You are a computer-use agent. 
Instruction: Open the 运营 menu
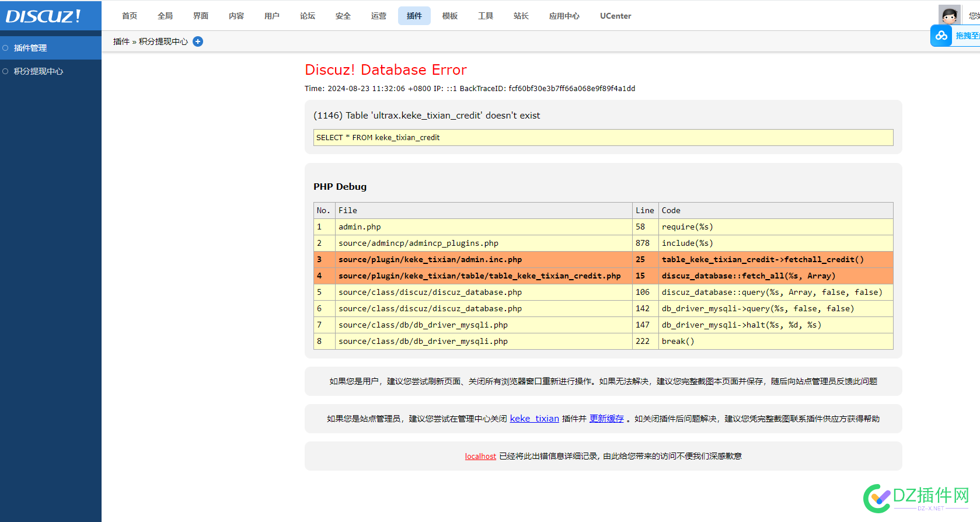[x=379, y=16]
